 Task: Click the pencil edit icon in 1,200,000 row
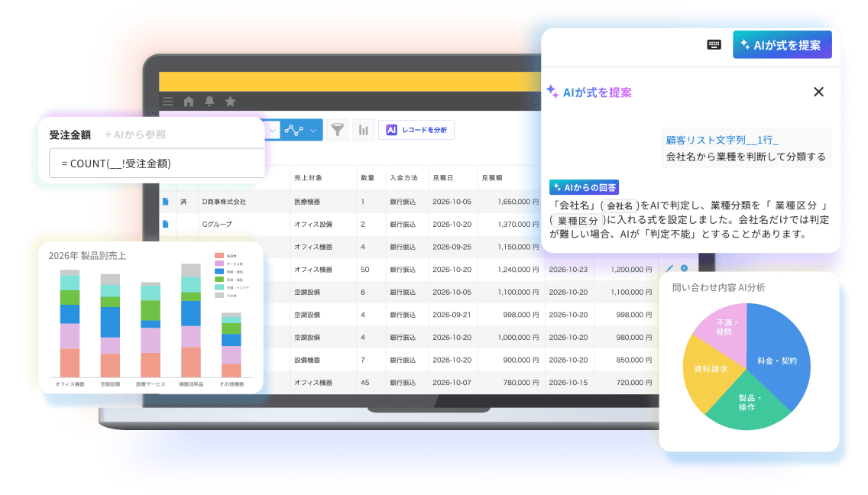pos(669,269)
